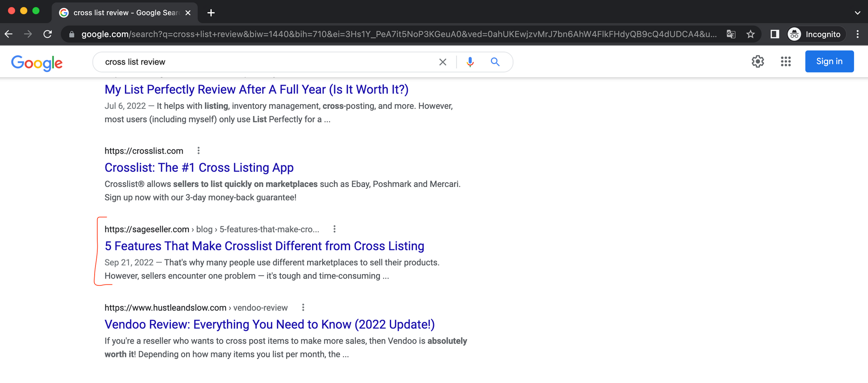Open more options beside sageseller.com result
The height and width of the screenshot is (383, 868).
(x=334, y=229)
